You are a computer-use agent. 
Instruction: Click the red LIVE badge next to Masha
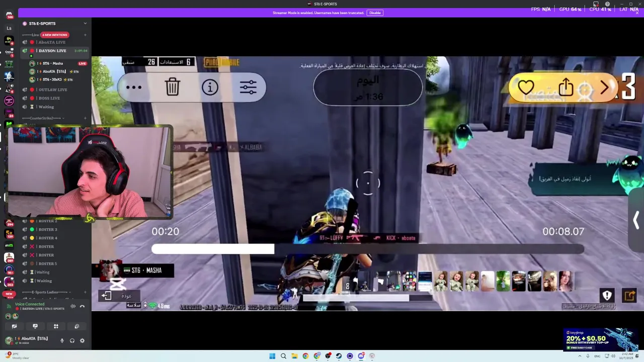tap(82, 63)
